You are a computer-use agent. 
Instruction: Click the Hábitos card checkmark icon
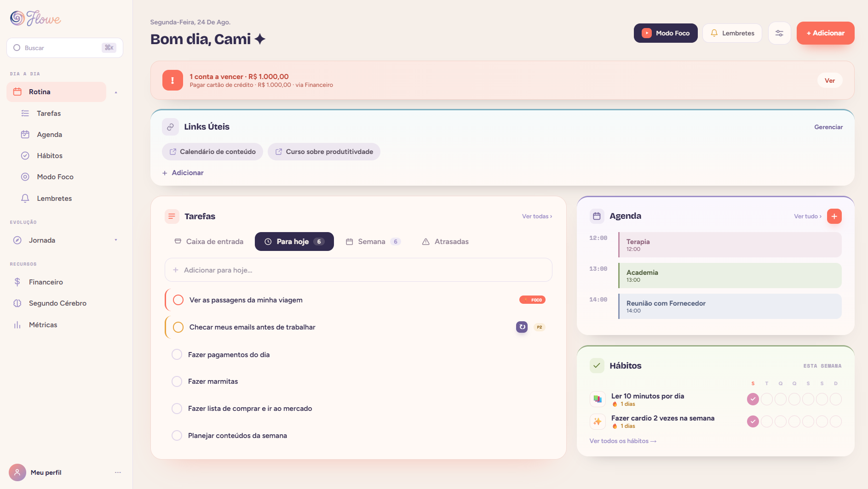point(597,366)
